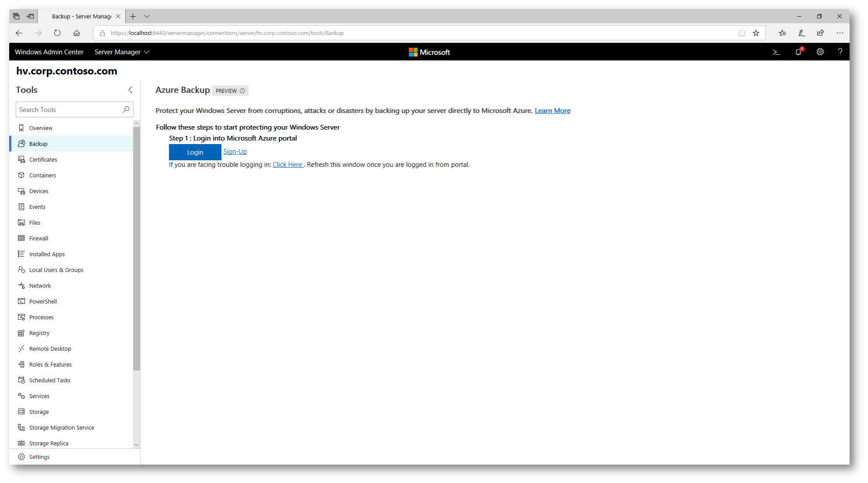
Task: Open the PowerShell console icon in header
Action: point(776,52)
